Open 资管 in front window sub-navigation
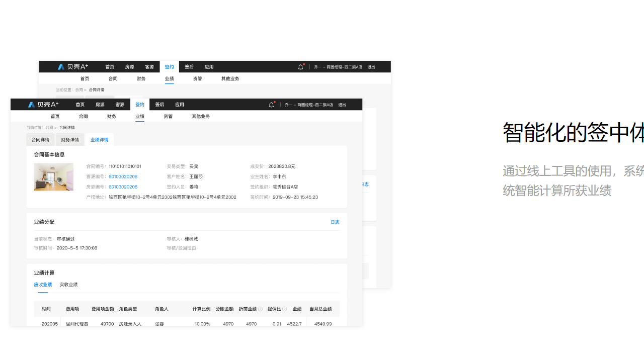The height and width of the screenshot is (362, 644). tap(168, 116)
